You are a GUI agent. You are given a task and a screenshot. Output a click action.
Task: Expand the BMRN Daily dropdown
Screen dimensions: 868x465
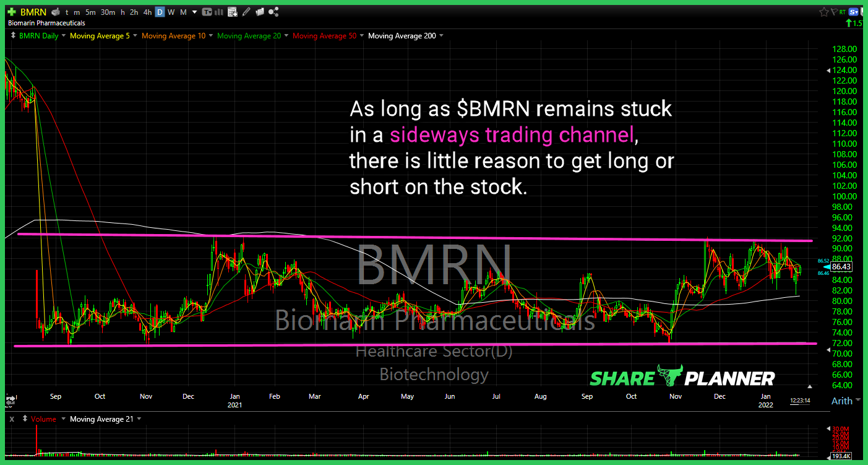pyautogui.click(x=64, y=35)
